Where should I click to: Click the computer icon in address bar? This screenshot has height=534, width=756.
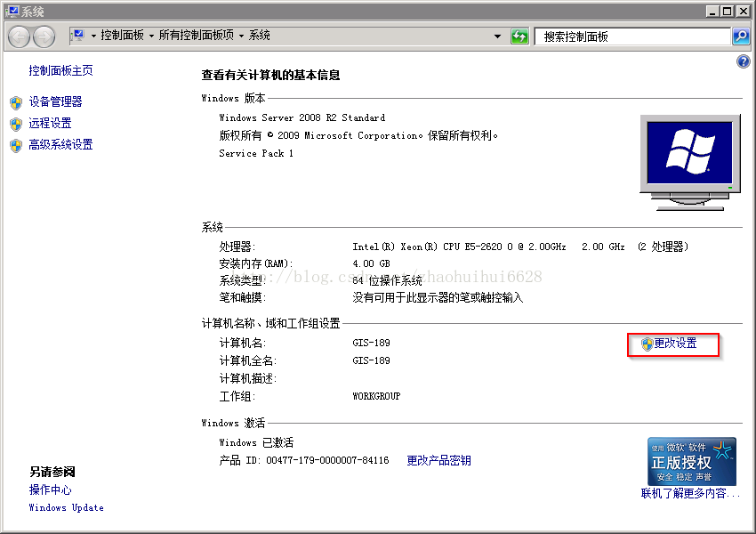(x=78, y=36)
